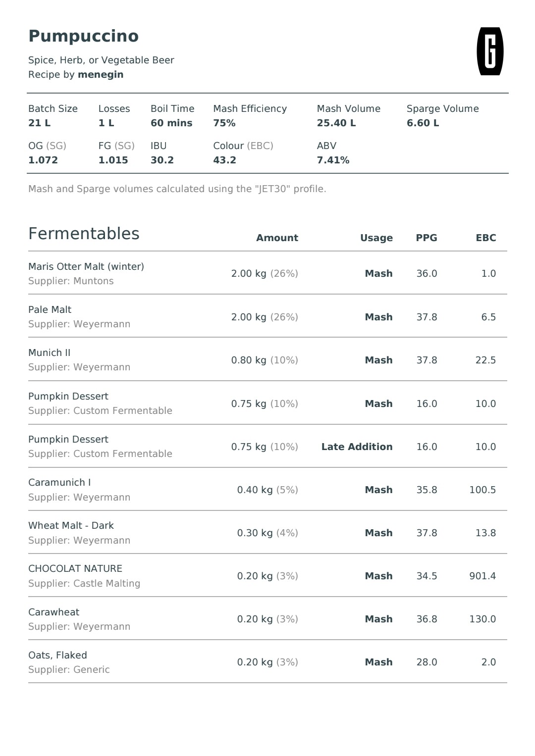The image size is (535, 756).
Task: Click the Mash Efficiency 75% value
Action: (x=224, y=123)
